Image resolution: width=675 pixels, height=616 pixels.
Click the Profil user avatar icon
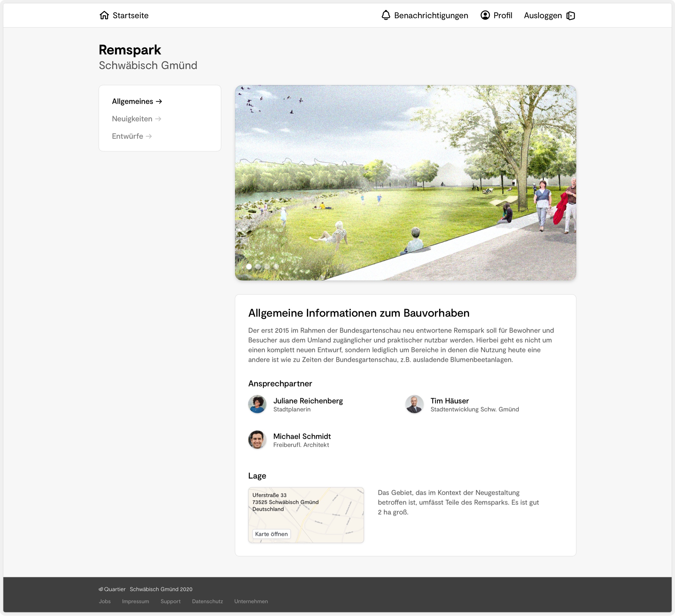tap(485, 15)
